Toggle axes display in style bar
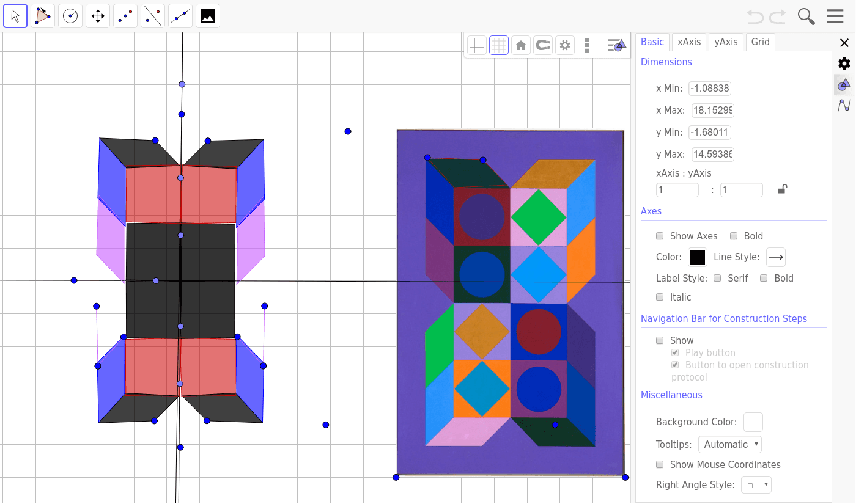This screenshot has width=856, height=504. click(x=477, y=45)
